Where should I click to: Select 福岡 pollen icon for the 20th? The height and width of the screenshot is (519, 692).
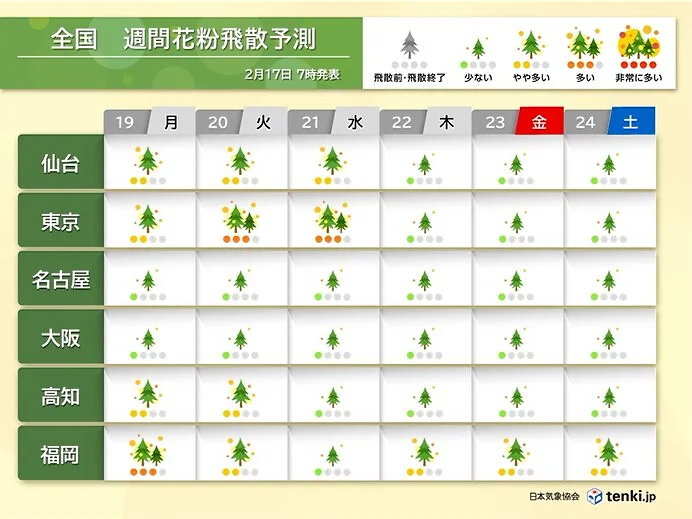[x=240, y=452]
